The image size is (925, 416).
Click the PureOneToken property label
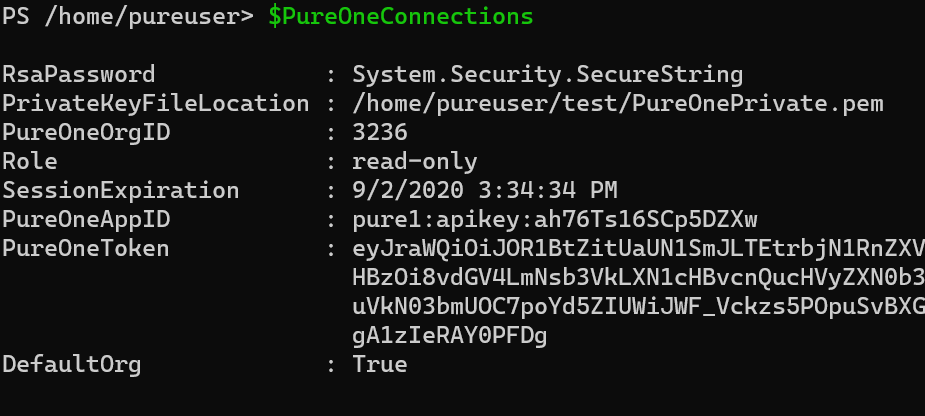(86, 248)
